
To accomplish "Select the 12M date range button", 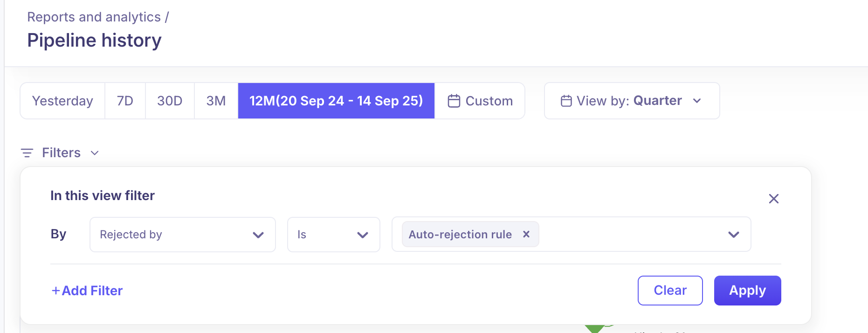I will point(336,100).
